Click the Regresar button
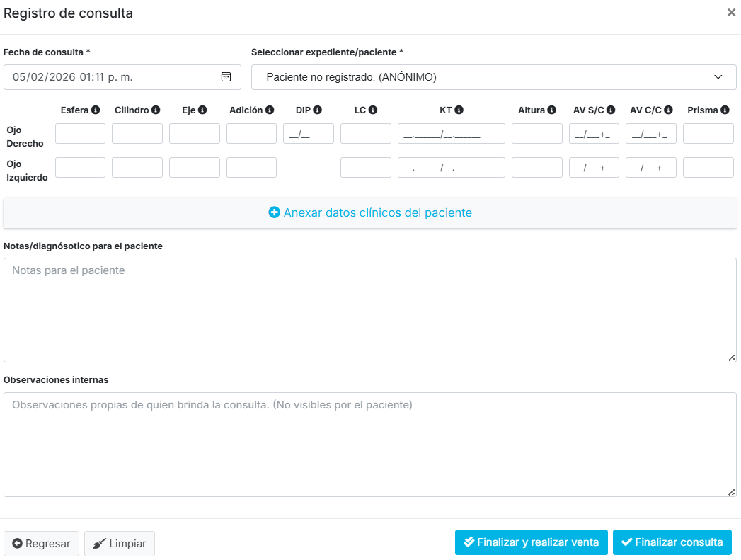Screen dimensions: 741x560 tap(41, 544)
